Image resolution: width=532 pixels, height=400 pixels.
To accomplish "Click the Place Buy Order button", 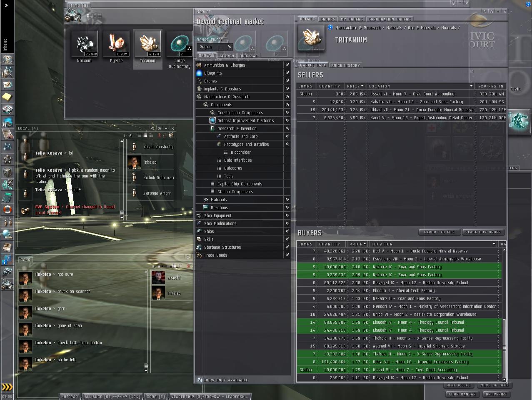I will 483,232.
